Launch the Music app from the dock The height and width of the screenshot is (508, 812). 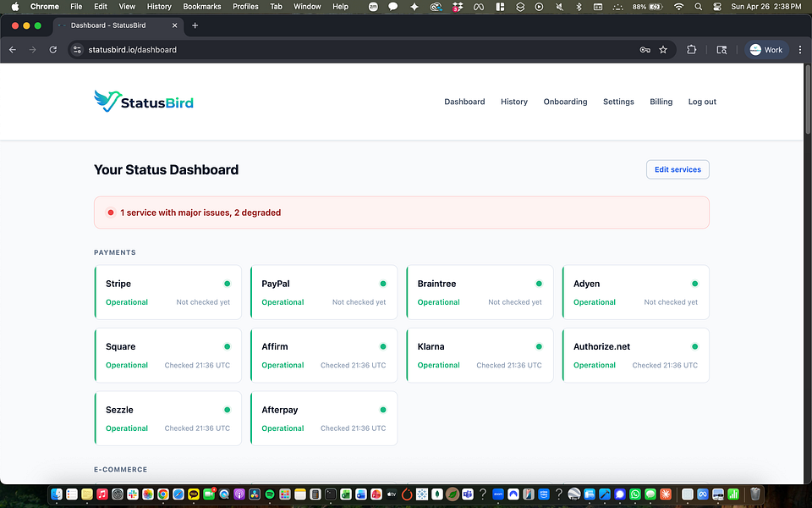(102, 494)
